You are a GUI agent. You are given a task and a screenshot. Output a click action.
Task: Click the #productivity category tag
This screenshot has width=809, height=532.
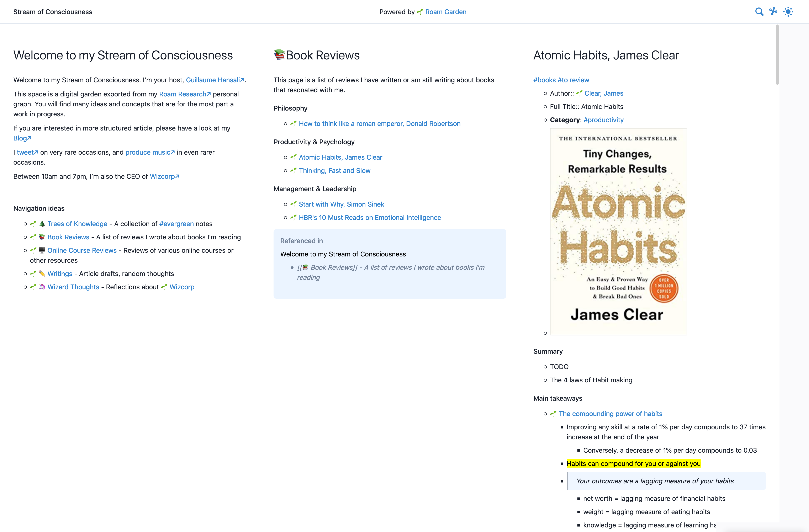pos(603,120)
